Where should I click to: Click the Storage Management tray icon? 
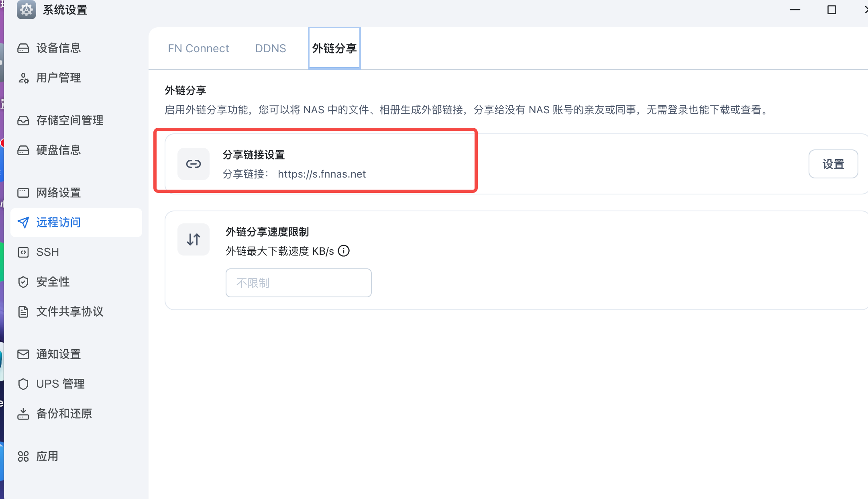pos(23,121)
